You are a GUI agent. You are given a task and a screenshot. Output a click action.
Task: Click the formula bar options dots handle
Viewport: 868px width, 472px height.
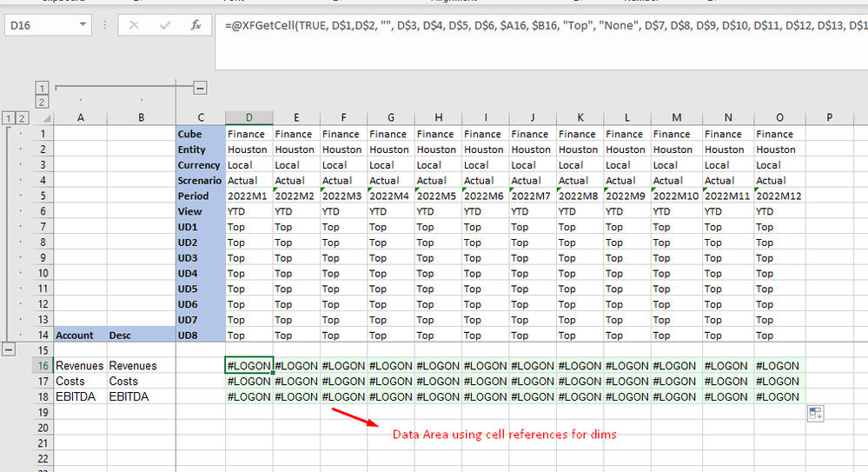click(104, 25)
